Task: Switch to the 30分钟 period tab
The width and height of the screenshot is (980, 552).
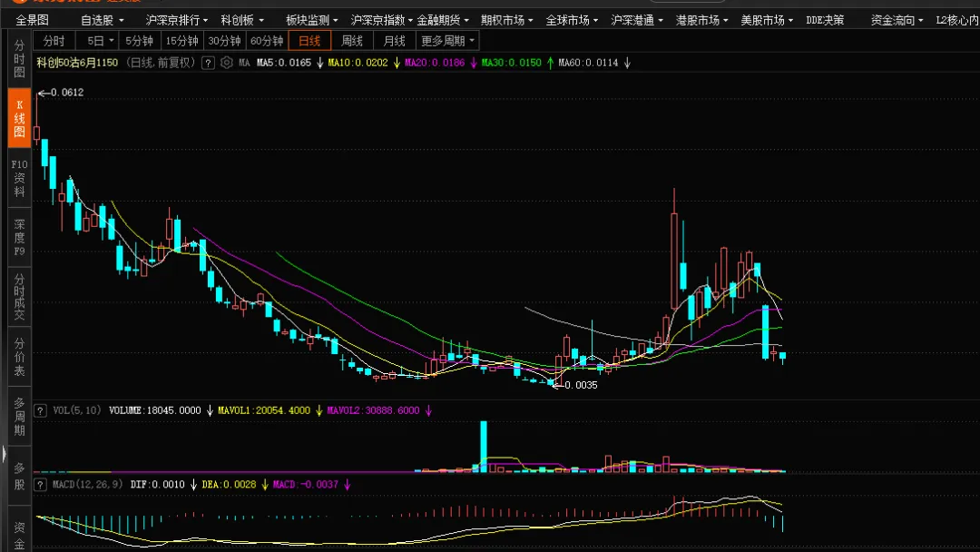Action: coord(224,41)
